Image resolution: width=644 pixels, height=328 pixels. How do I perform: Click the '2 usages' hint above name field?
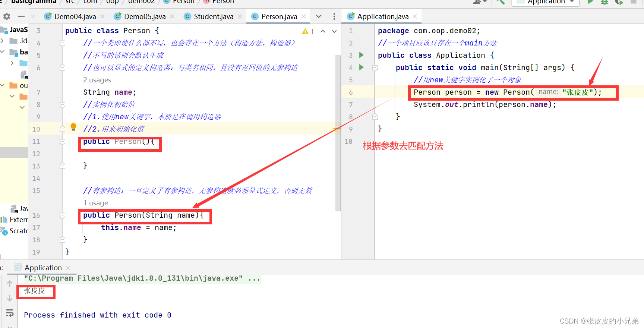click(97, 80)
